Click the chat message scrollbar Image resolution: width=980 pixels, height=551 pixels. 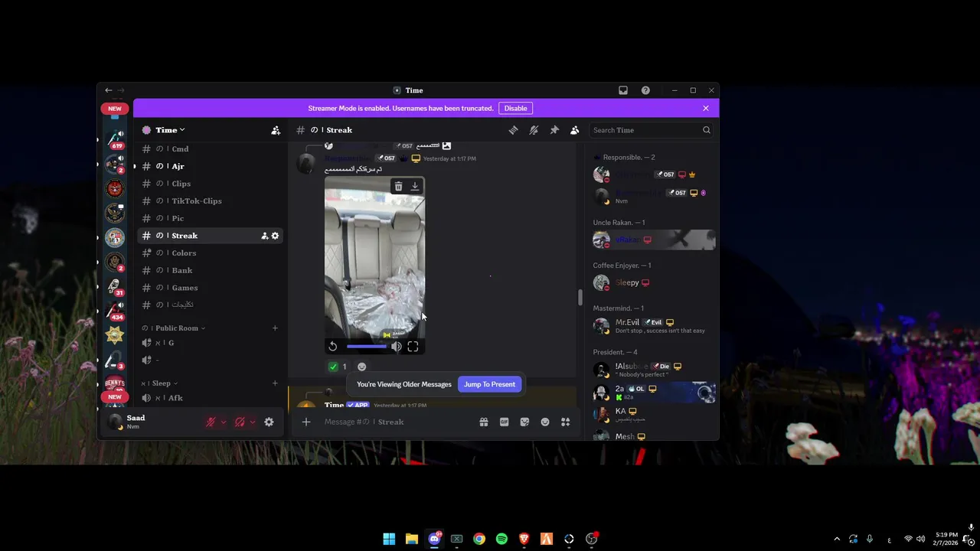coord(580,297)
